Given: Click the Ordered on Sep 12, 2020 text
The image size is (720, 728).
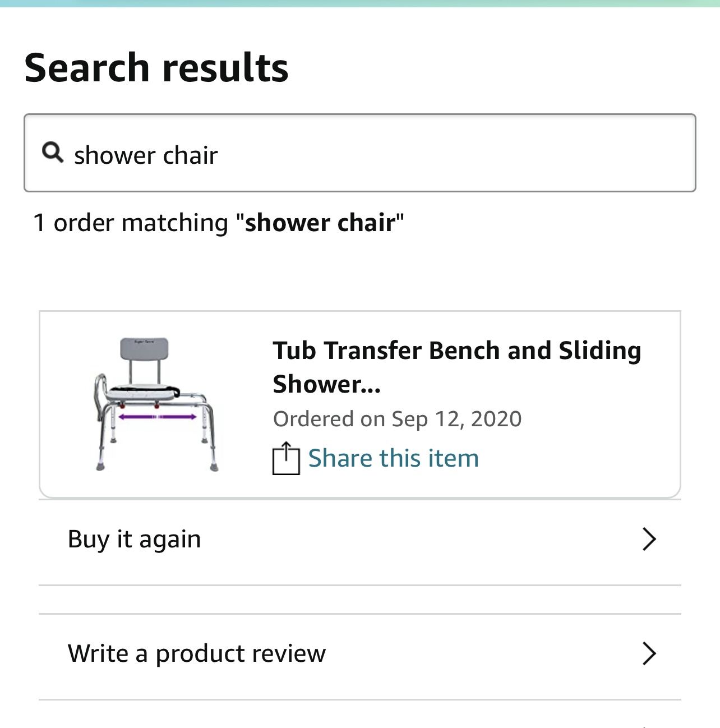Looking at the screenshot, I should 397,419.
